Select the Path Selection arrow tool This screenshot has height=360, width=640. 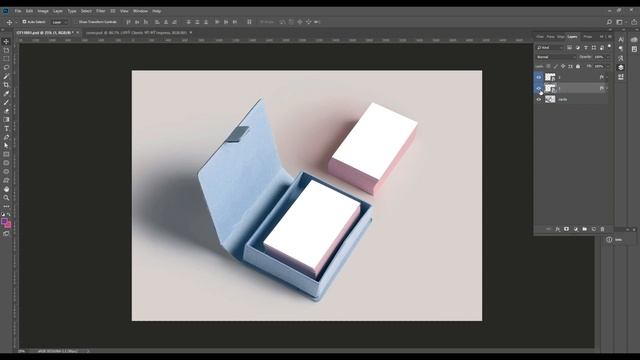[x=6, y=146]
